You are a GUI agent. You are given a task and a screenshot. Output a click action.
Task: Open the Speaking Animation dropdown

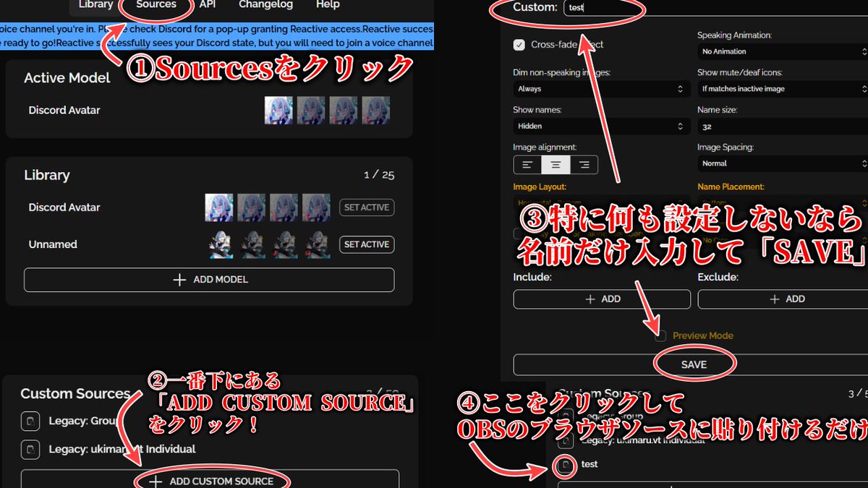click(x=783, y=51)
